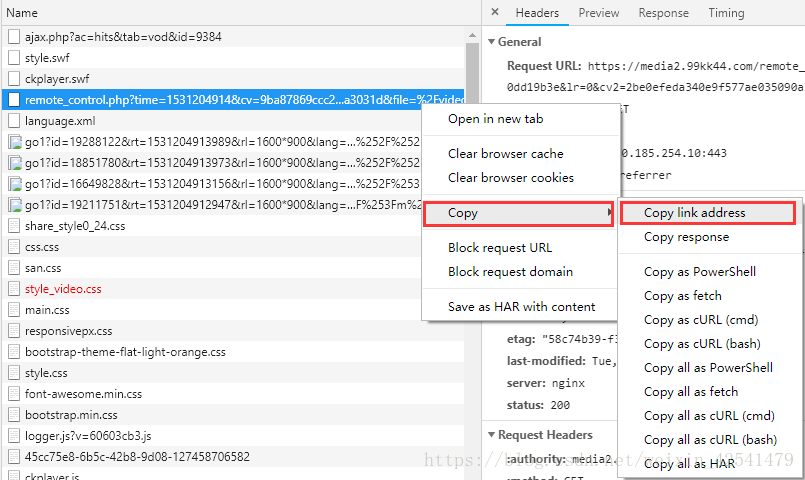This screenshot has height=480, width=805.
Task: Click file icon beside 45cc75e8-6b5c-42b8 request
Action: coord(14,457)
